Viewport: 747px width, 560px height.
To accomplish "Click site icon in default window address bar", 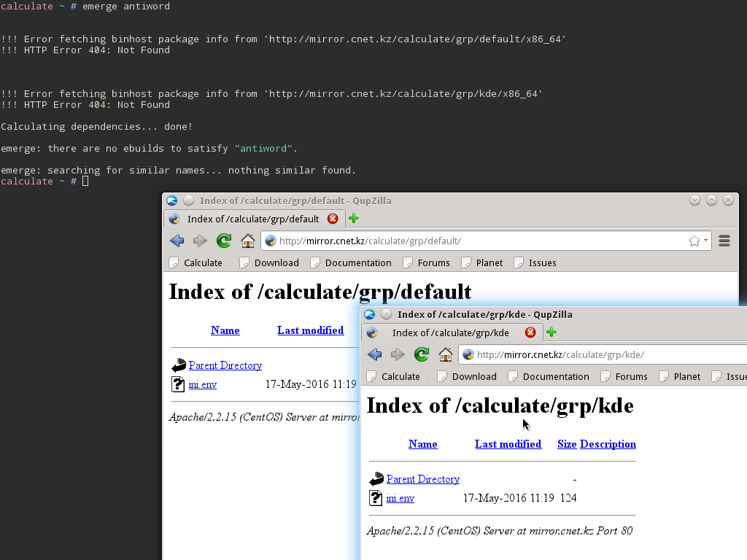I will click(x=270, y=241).
